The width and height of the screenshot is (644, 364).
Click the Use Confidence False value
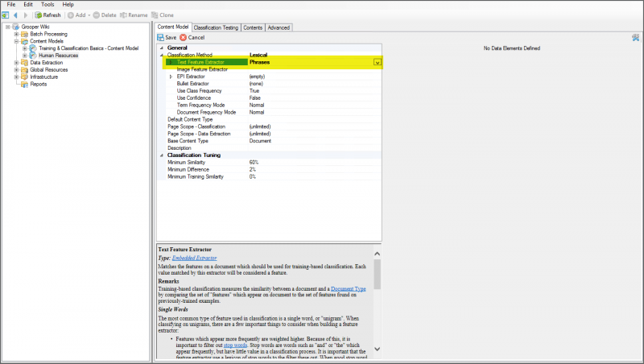254,98
